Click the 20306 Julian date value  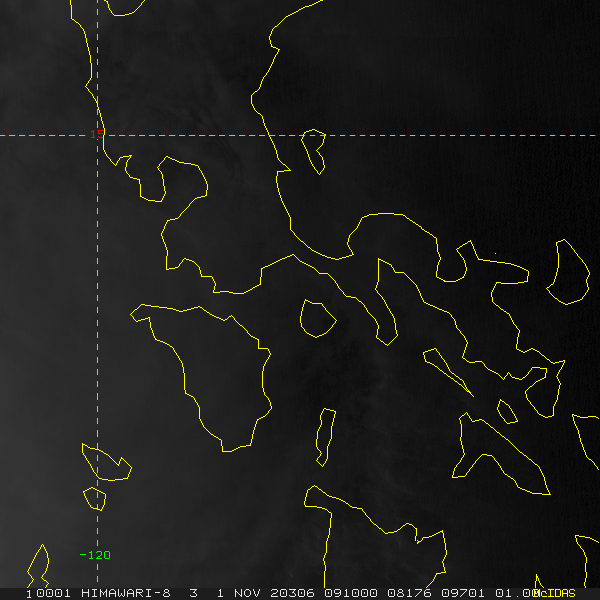[x=292, y=593]
